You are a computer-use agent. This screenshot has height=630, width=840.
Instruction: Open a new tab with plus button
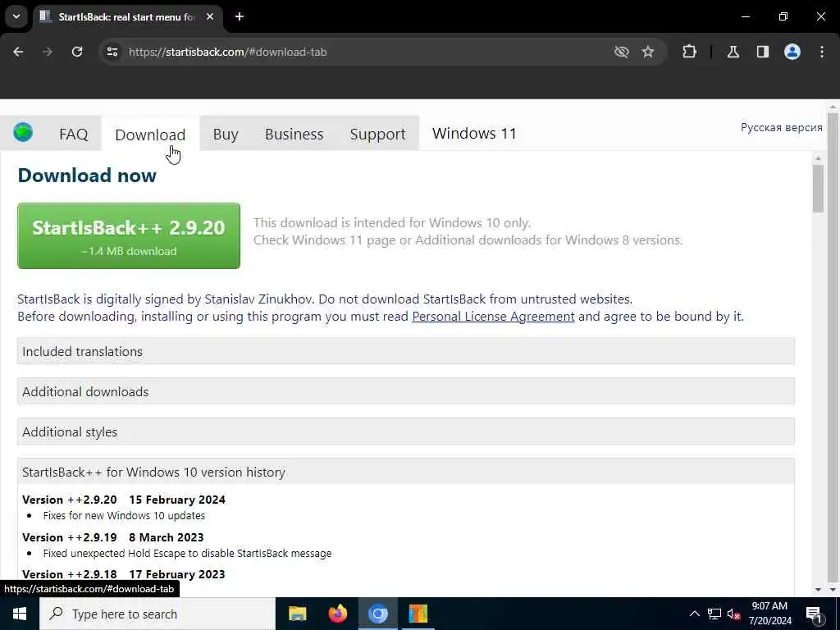pos(240,16)
